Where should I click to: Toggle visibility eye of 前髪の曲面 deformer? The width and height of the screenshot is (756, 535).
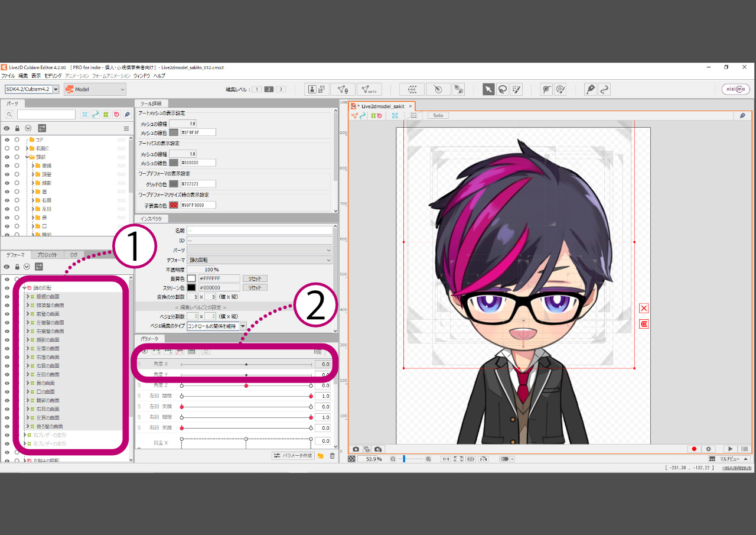7,314
